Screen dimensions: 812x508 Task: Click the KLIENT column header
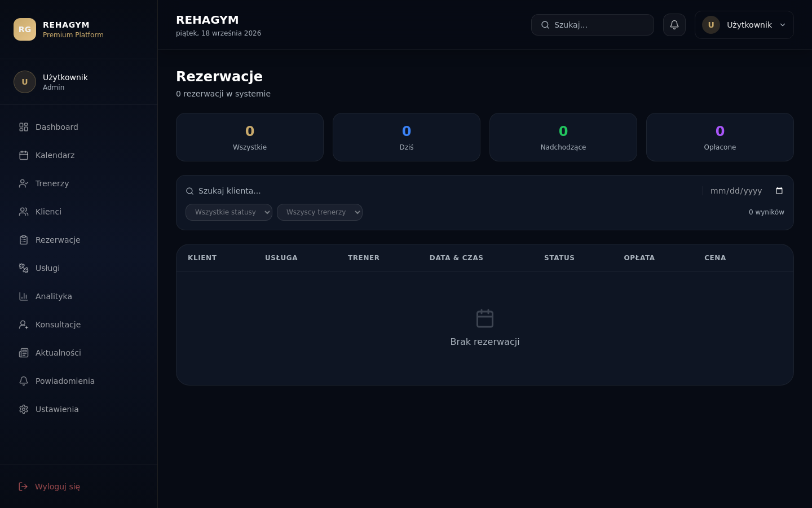coord(202,258)
